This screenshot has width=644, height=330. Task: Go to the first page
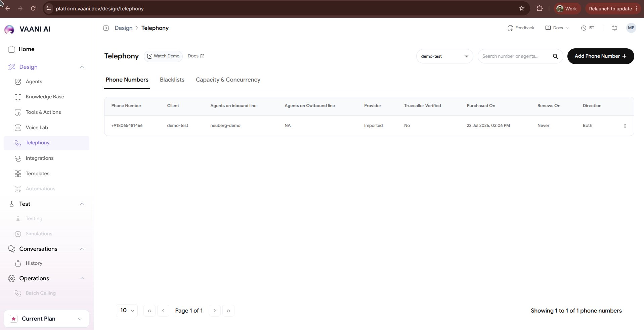tap(149, 311)
